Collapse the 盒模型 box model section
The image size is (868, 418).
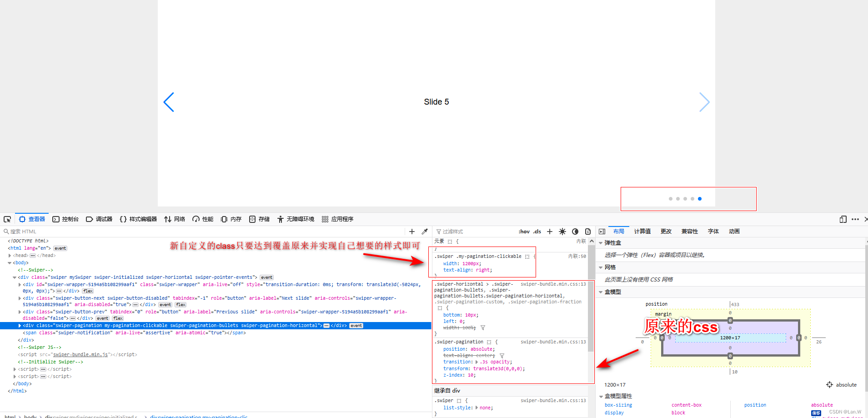coord(601,292)
